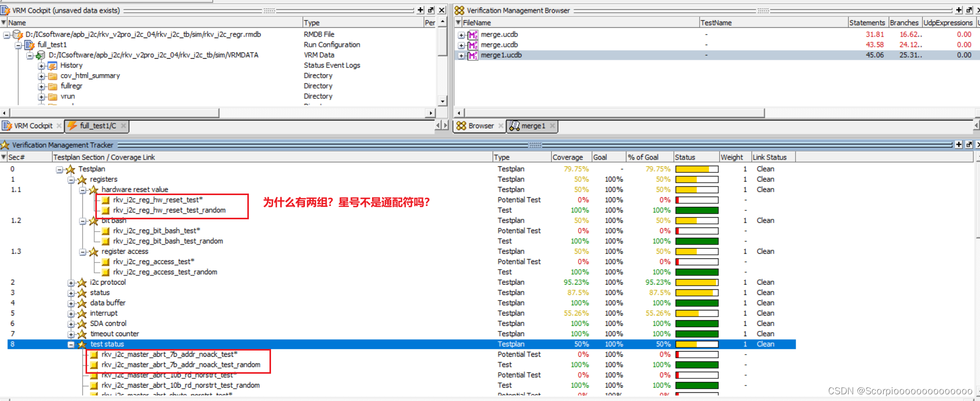Screen dimensions: 980x401
Task: Click the Verification Management Tracker panel icon
Action: pyautogui.click(x=5, y=145)
